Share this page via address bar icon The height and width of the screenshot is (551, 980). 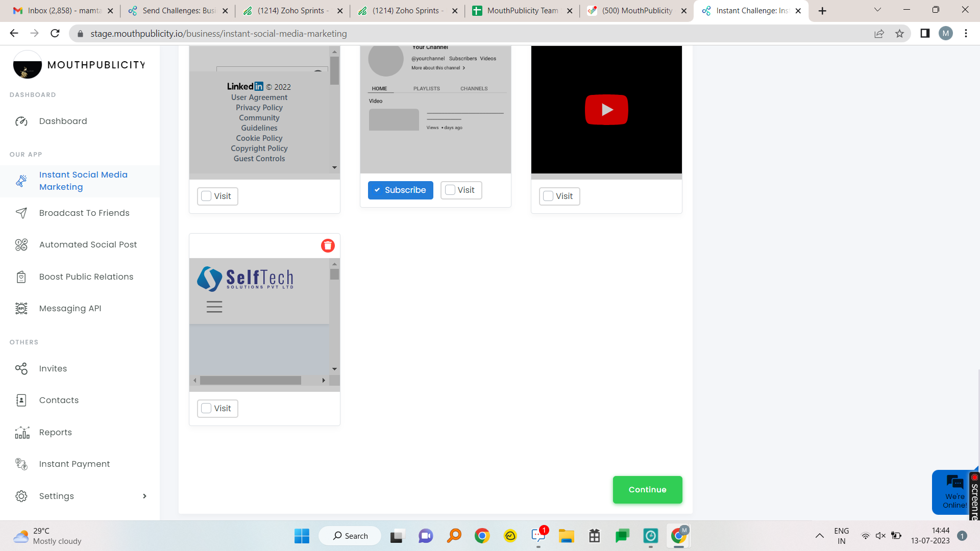click(x=879, y=34)
